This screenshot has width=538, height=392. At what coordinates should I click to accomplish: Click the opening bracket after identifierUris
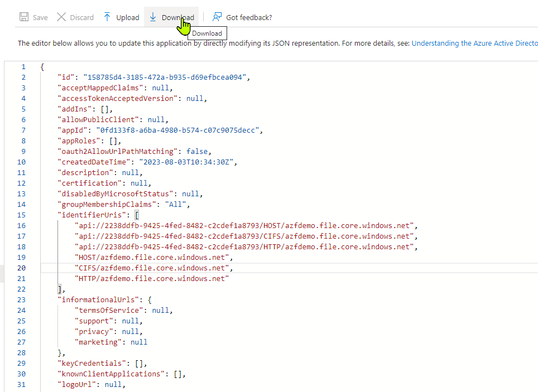[137, 215]
